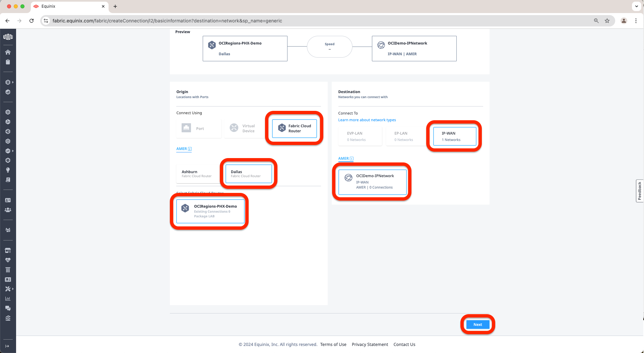
Task: Click the Next button
Action: 478,325
